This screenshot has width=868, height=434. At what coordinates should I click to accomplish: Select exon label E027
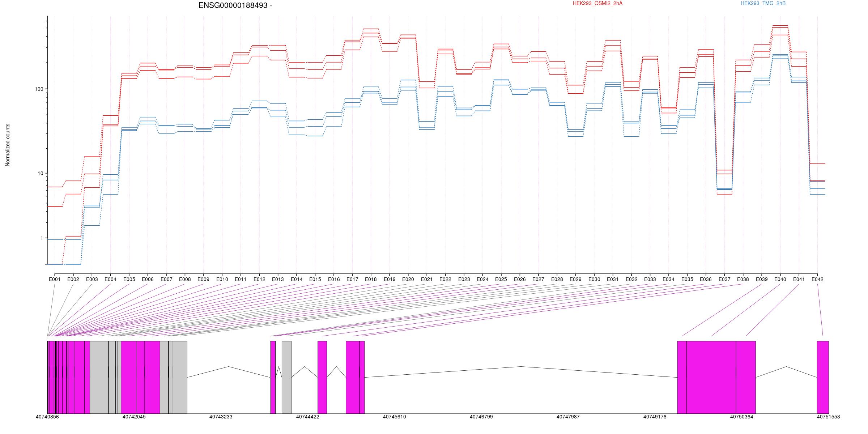[538, 279]
